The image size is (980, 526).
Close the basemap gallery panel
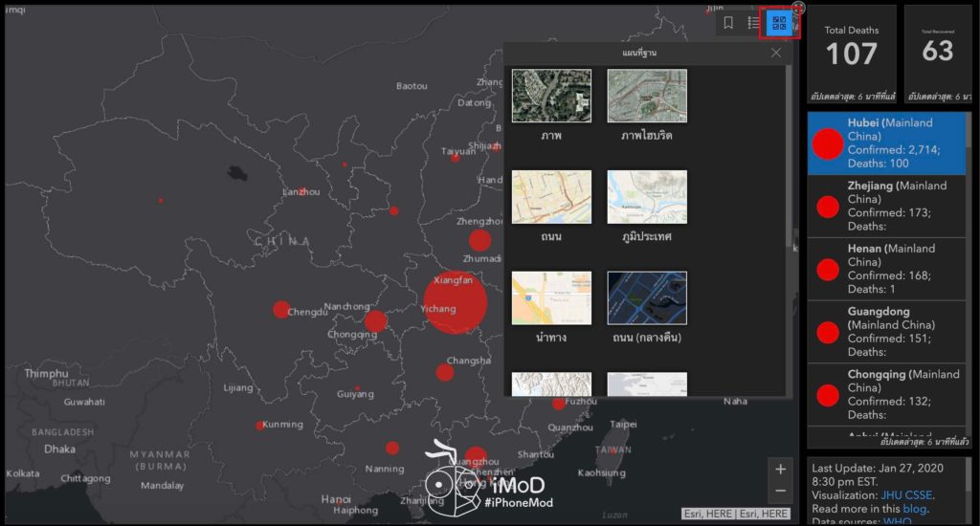tap(775, 54)
